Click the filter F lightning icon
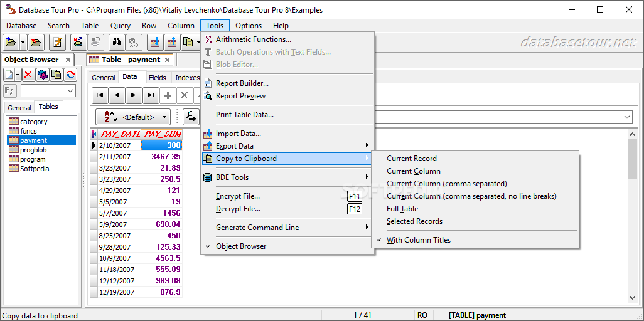Viewport: 644px width, 321px height. 9,91
